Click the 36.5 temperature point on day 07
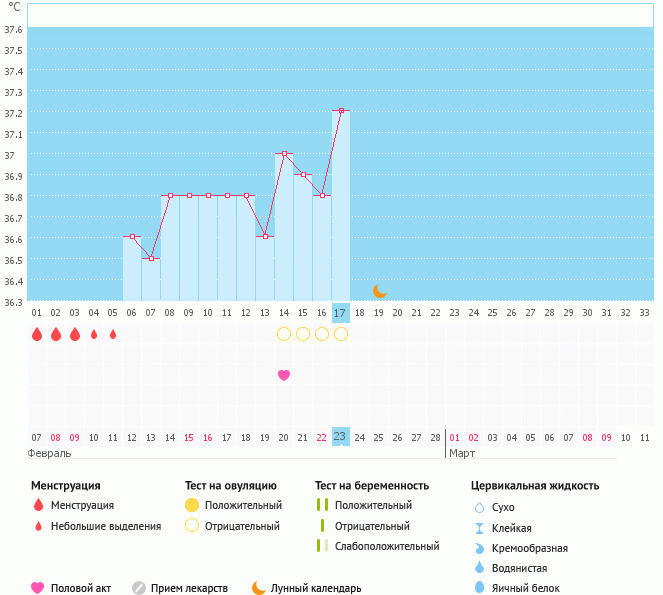663x595 pixels. point(151,258)
